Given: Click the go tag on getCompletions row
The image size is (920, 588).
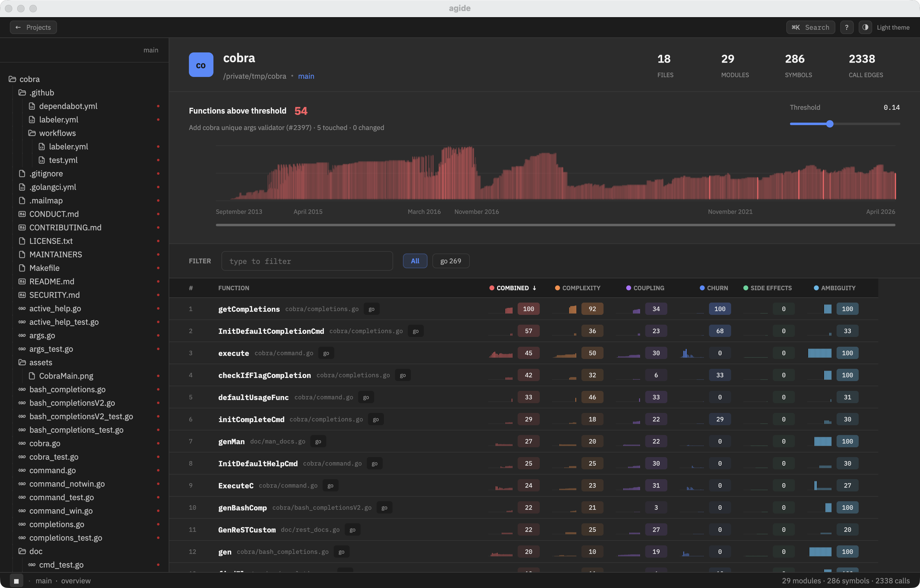Looking at the screenshot, I should tap(371, 309).
